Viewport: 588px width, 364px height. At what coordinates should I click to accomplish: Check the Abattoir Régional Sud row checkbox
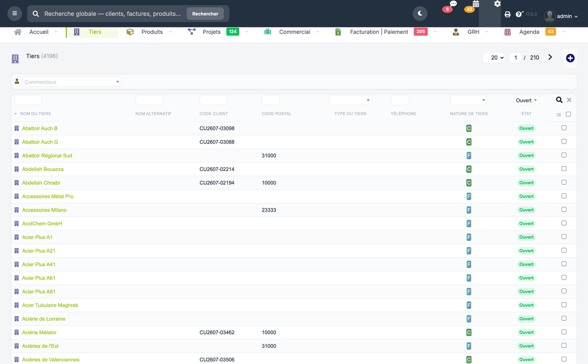pos(564,155)
